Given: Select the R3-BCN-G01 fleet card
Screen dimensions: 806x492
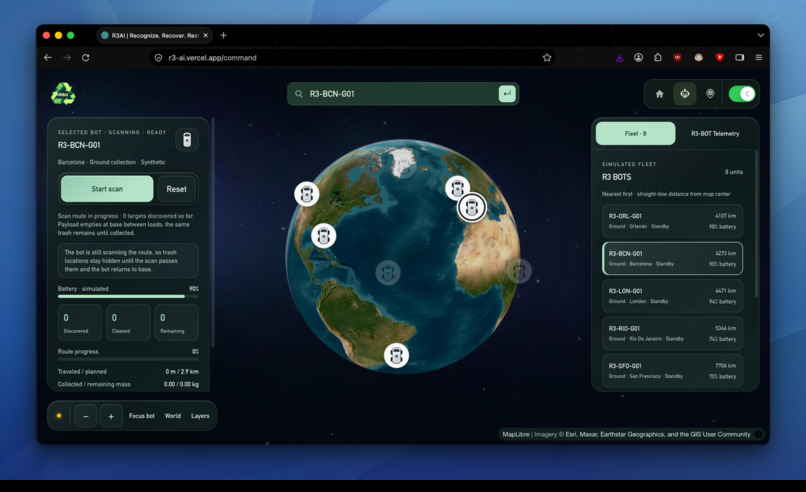Looking at the screenshot, I should click(672, 259).
